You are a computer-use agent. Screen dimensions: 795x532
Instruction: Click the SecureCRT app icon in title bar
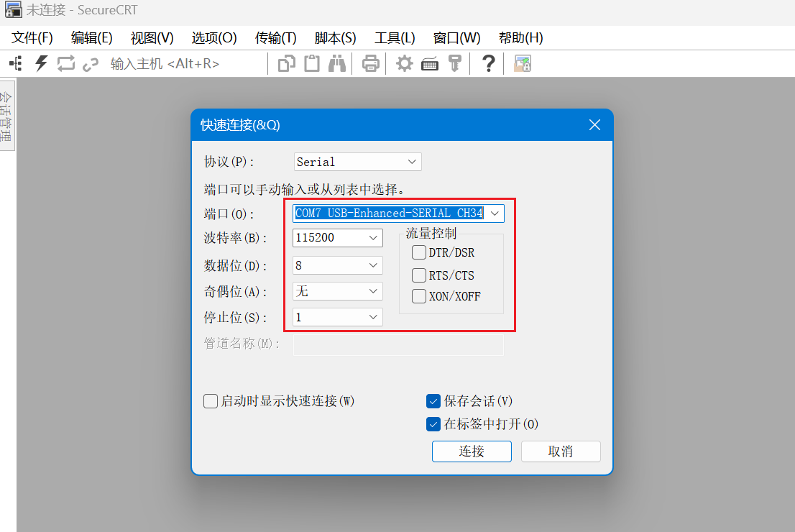[x=13, y=9]
